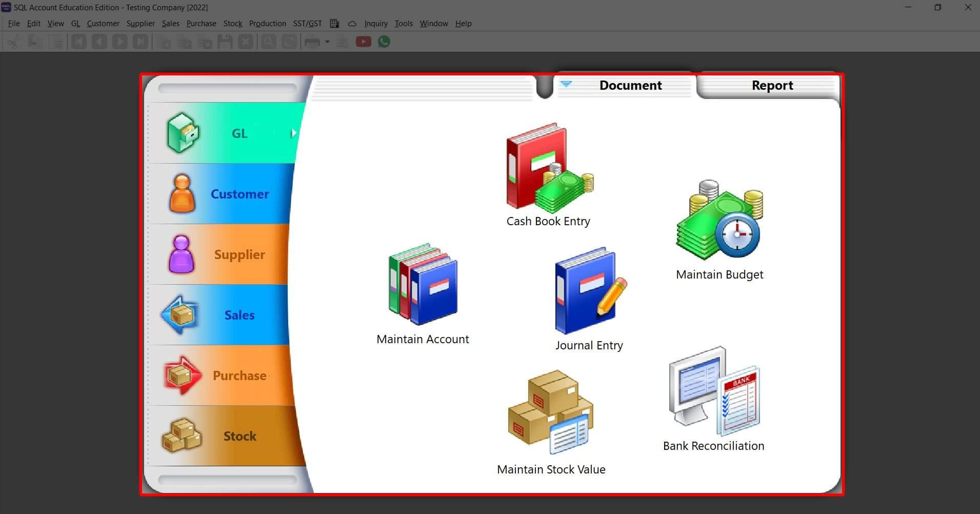Open the Purchase menu in the menu bar
Screen dimensions: 980x514
coord(201,24)
